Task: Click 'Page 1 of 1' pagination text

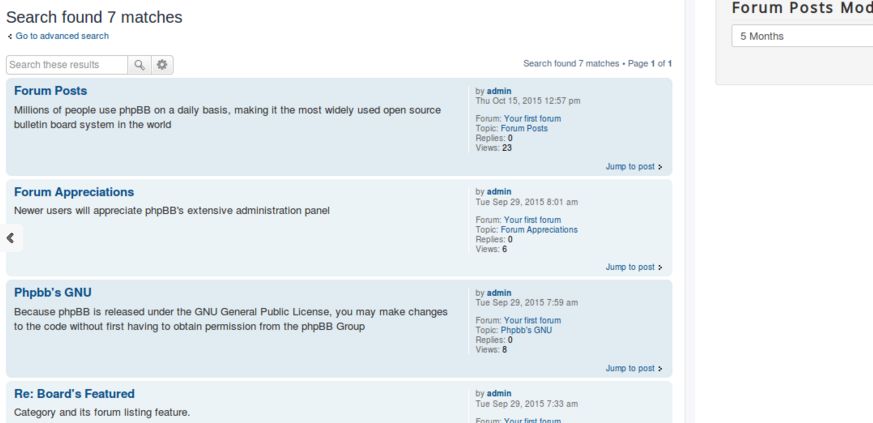Action: tap(650, 63)
